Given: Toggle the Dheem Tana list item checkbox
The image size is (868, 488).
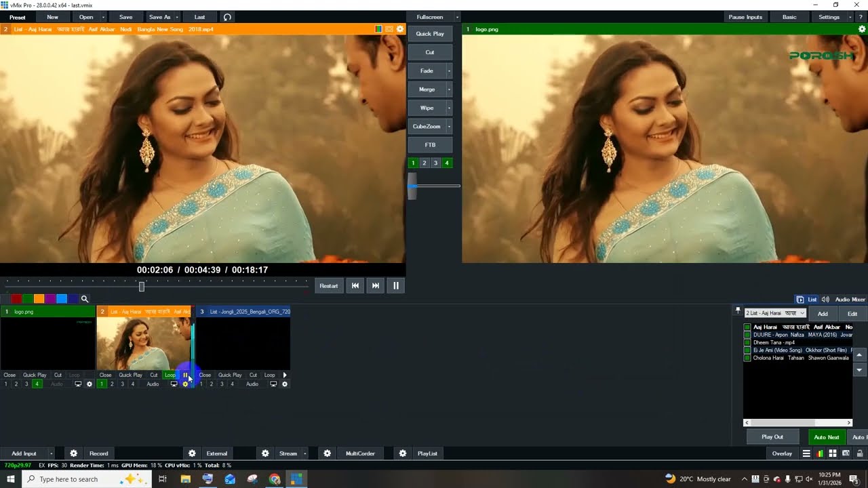Looking at the screenshot, I should (748, 342).
